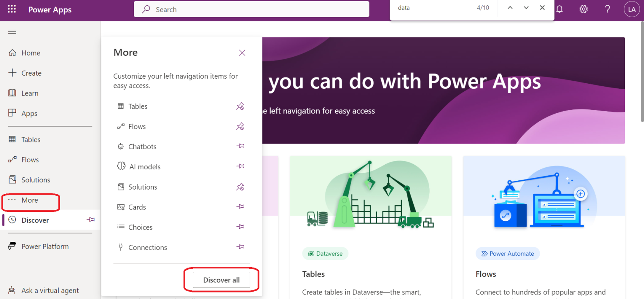Click the find bar field containing 'data'
644x299 pixels.
pyautogui.click(x=433, y=8)
